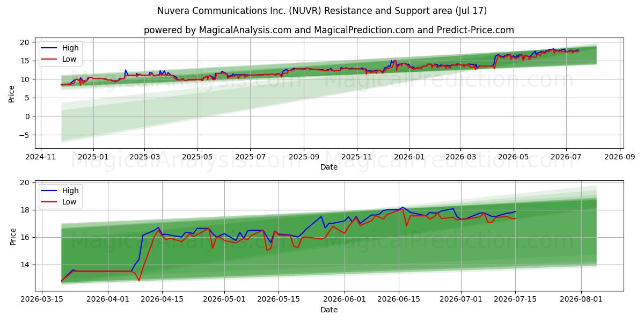Screen dimensions: 644x322
Task: Click the '2026-05' tick label
Action: tap(513, 157)
